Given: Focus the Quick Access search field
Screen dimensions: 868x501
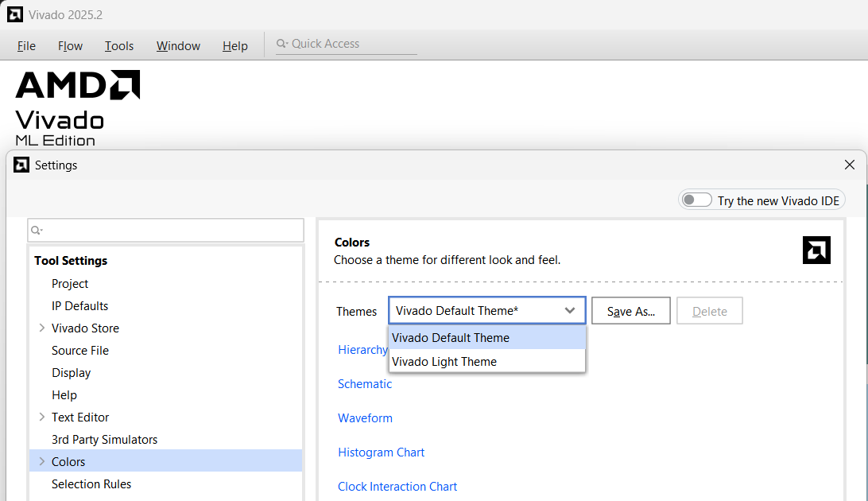Looking at the screenshot, I should (347, 44).
